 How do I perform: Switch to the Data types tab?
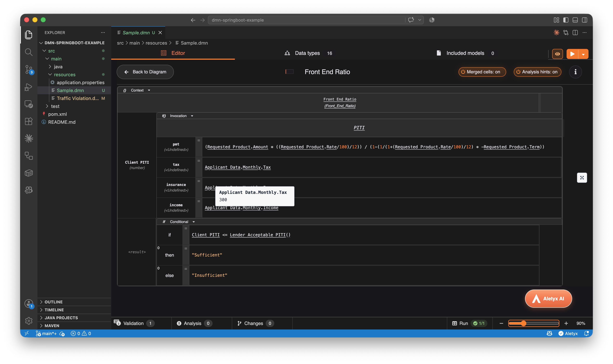tap(308, 53)
